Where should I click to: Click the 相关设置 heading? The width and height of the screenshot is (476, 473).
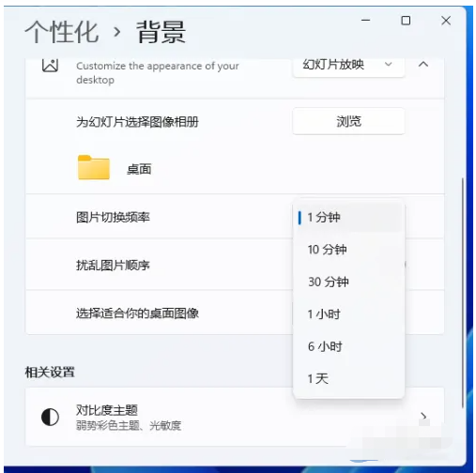(50, 373)
